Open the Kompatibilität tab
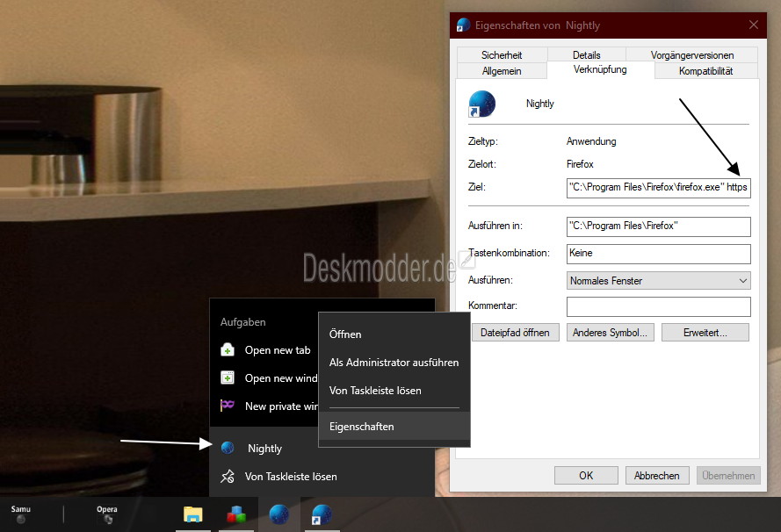Image resolution: width=781 pixels, height=532 pixels. [705, 70]
